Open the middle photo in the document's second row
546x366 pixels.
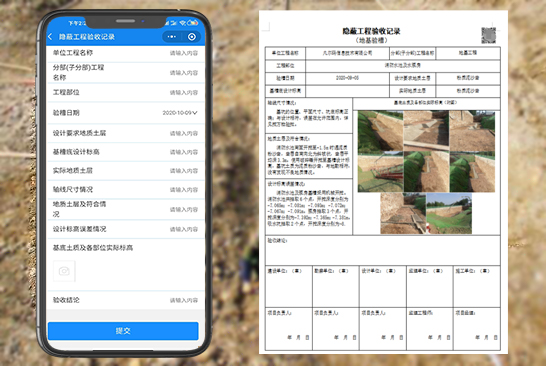point(426,172)
